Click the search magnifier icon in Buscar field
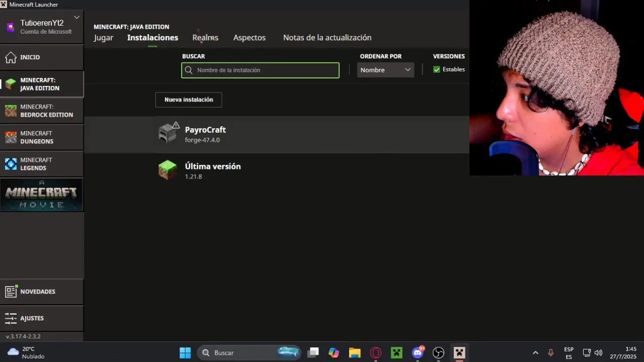The image size is (644, 362). point(189,70)
